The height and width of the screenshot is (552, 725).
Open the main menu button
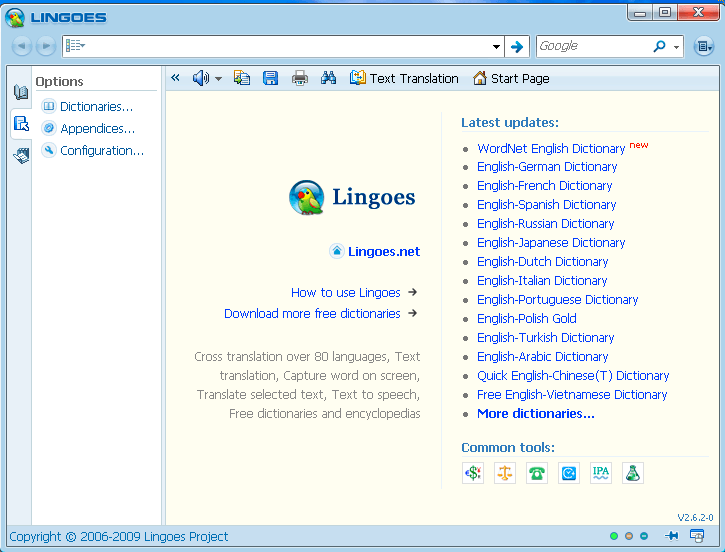(x=704, y=46)
